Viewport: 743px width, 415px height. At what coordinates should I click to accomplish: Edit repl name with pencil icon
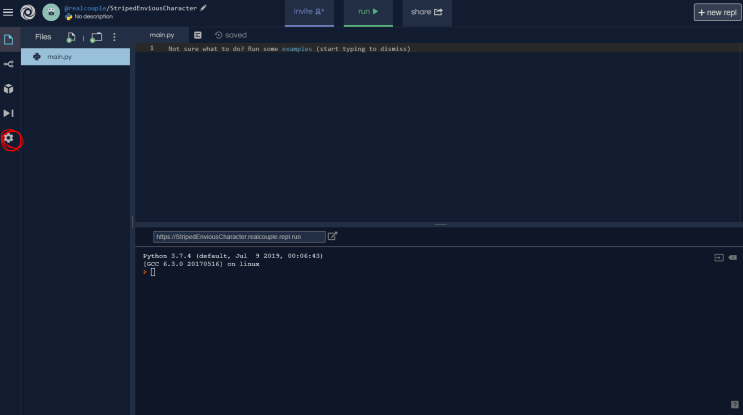[203, 8]
